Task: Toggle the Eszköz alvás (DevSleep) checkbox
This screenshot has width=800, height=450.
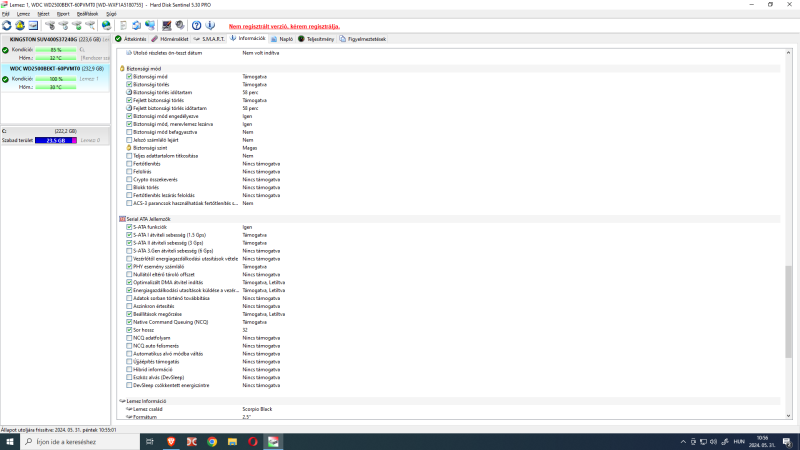Action: pos(129,378)
